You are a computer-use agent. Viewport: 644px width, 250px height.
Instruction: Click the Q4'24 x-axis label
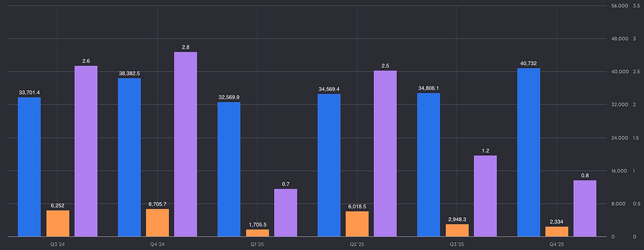coord(157,244)
